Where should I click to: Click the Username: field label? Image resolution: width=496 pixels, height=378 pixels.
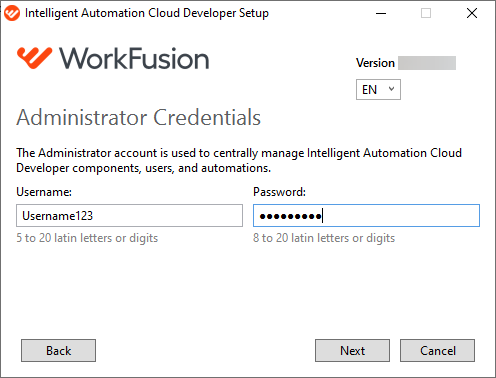pos(44,192)
